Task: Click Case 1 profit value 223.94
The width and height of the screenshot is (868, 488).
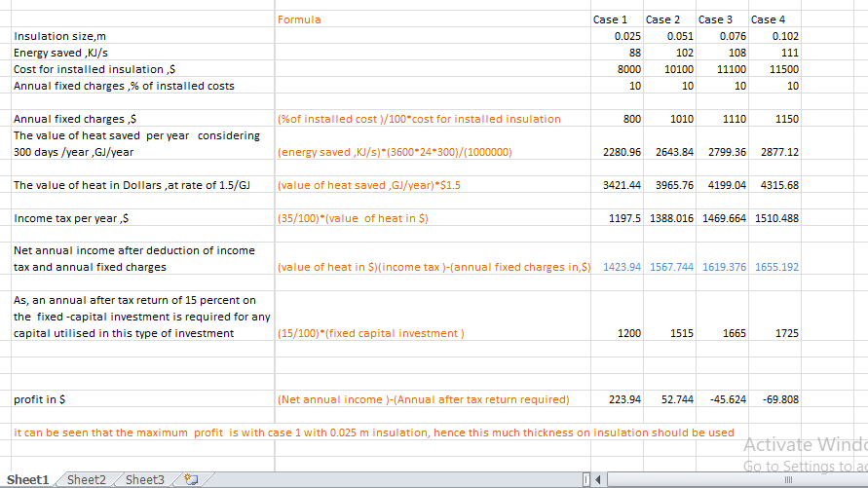Action: pos(623,399)
